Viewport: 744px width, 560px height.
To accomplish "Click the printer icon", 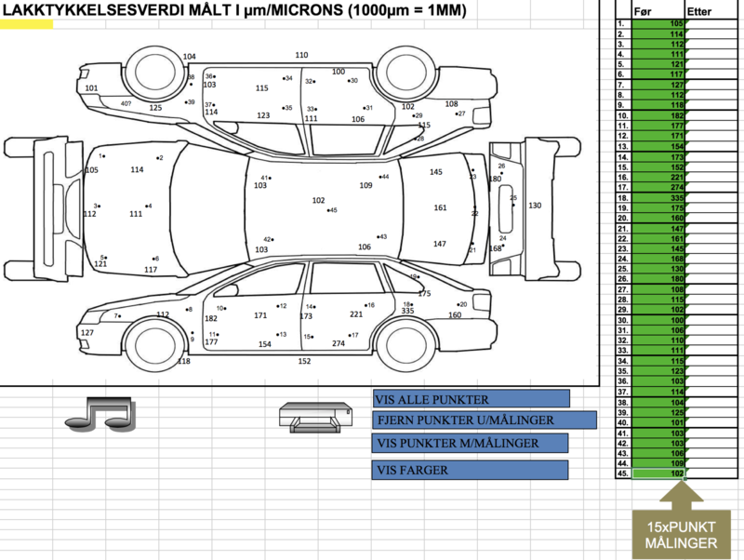I will (316, 418).
